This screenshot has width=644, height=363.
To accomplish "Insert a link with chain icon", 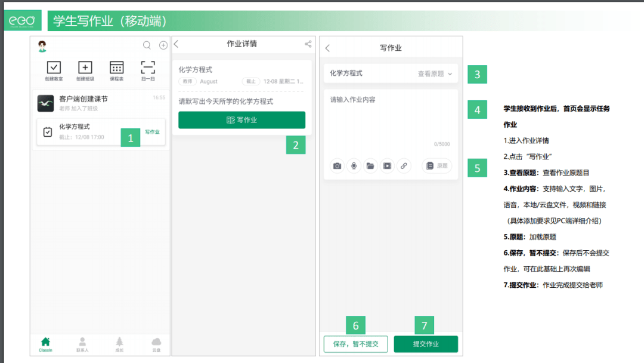I will coord(404,165).
